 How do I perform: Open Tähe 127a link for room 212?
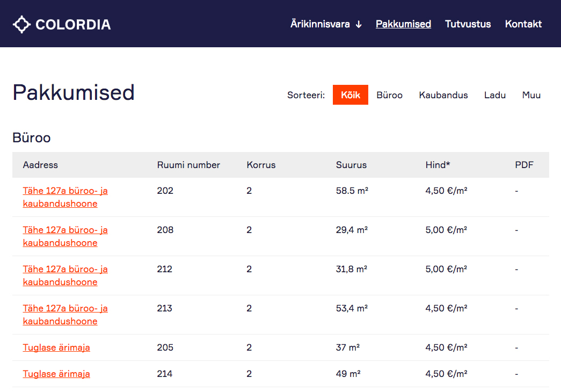coord(65,275)
